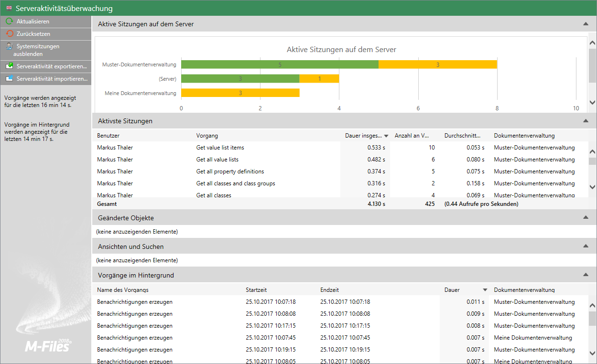
Task: Collapse the Vorgänge im Hintergrund section
Action: click(586, 275)
